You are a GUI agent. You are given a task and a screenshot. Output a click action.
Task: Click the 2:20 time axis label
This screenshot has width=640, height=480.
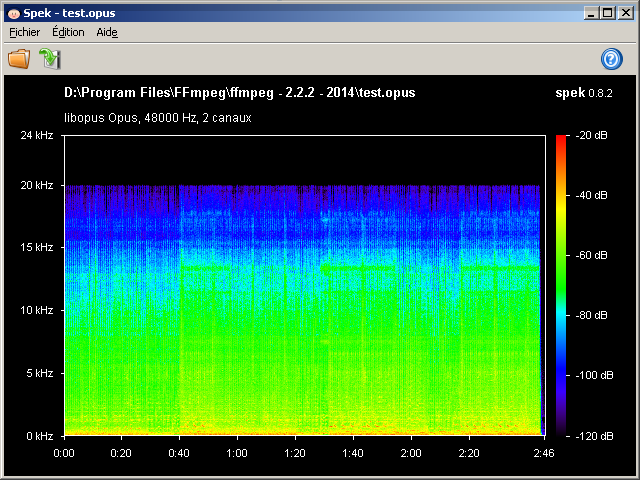pos(469,453)
